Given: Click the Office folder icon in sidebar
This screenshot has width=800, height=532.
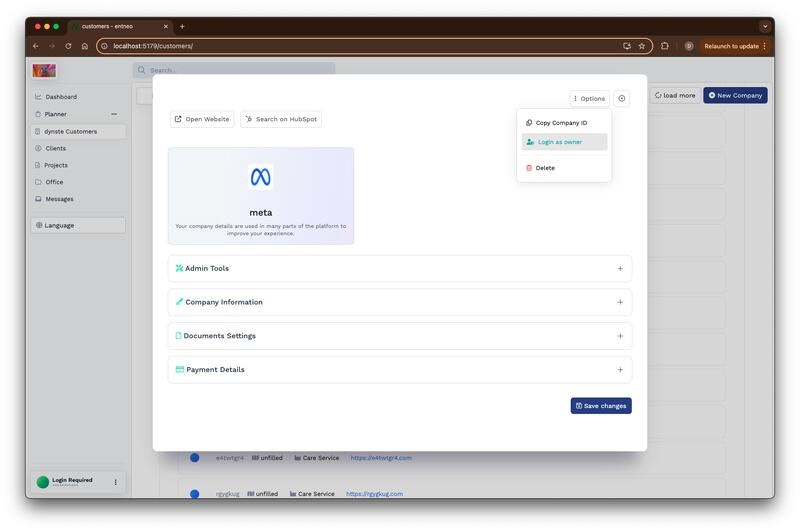Looking at the screenshot, I should point(38,182).
